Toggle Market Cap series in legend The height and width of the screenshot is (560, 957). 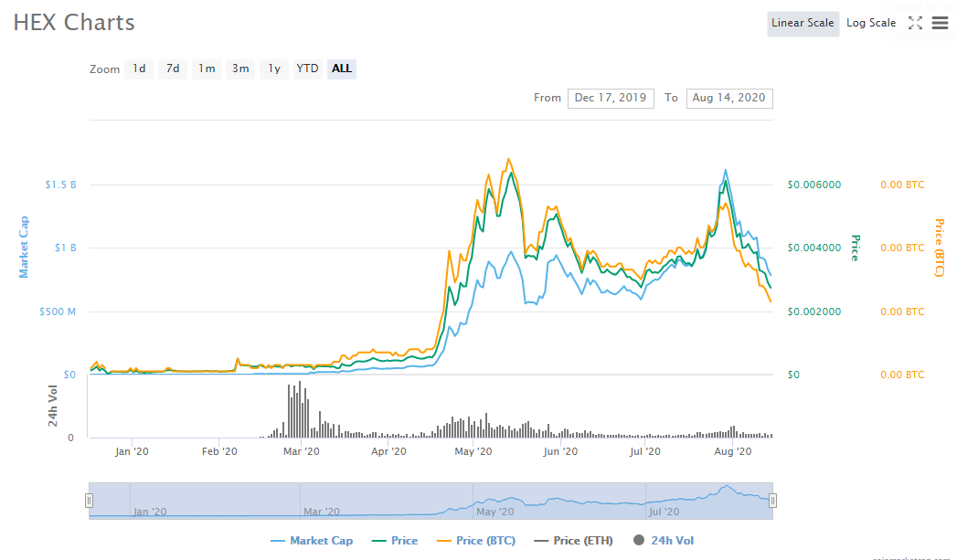click(x=312, y=541)
